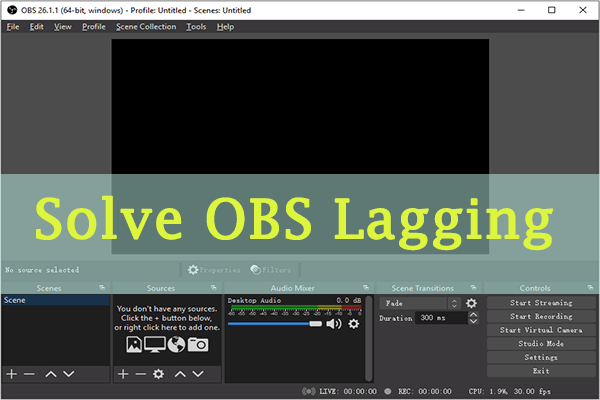600x400 pixels.
Task: Pop out the Scene Transitions dock icon
Action: pyautogui.click(x=473, y=287)
